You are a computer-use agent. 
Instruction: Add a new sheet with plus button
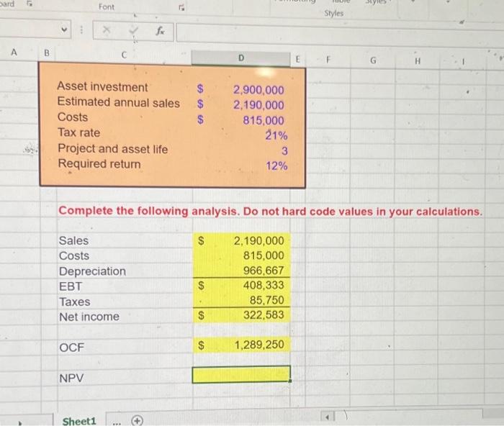138,420
